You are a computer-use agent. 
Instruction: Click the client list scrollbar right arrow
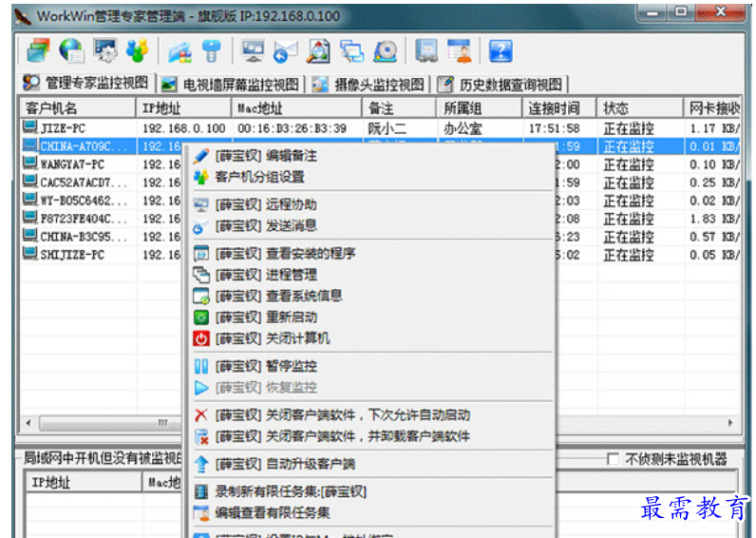730,423
